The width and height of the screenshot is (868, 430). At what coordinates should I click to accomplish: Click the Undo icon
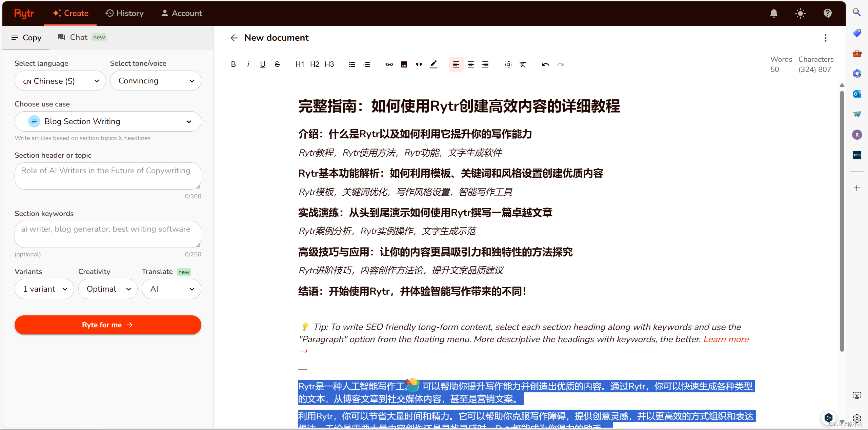point(545,64)
